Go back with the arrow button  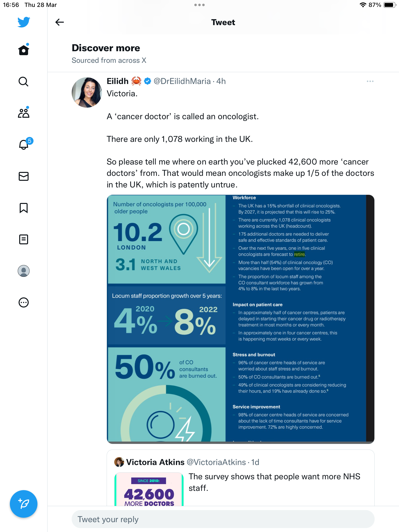[60, 22]
